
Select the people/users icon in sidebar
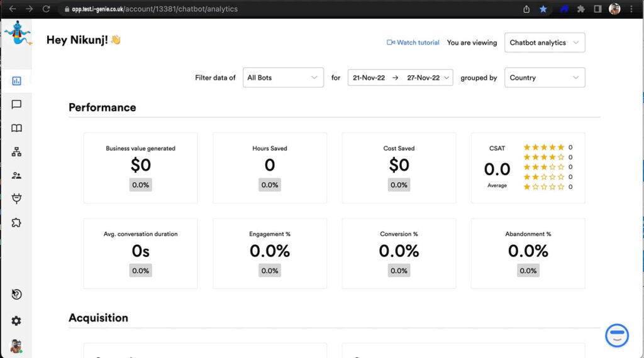[16, 176]
